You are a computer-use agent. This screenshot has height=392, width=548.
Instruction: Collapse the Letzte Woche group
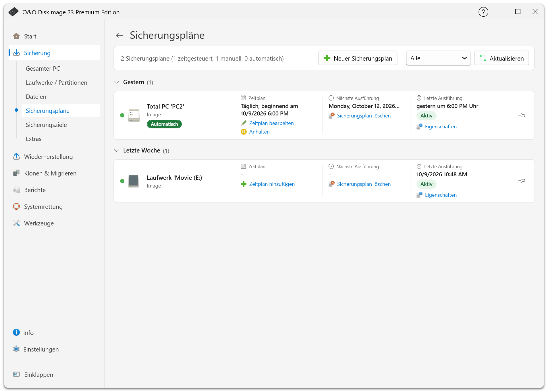point(117,150)
